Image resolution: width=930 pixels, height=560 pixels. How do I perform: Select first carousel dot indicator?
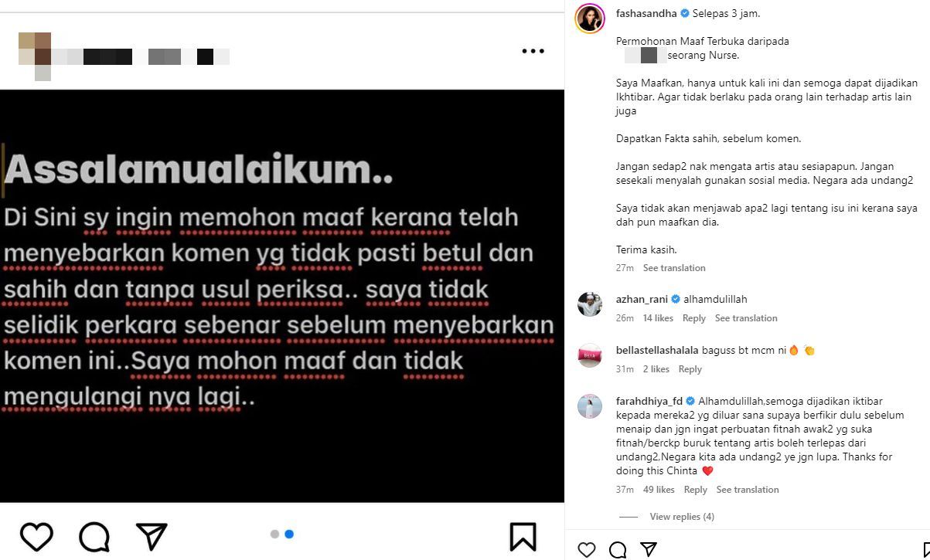click(274, 534)
